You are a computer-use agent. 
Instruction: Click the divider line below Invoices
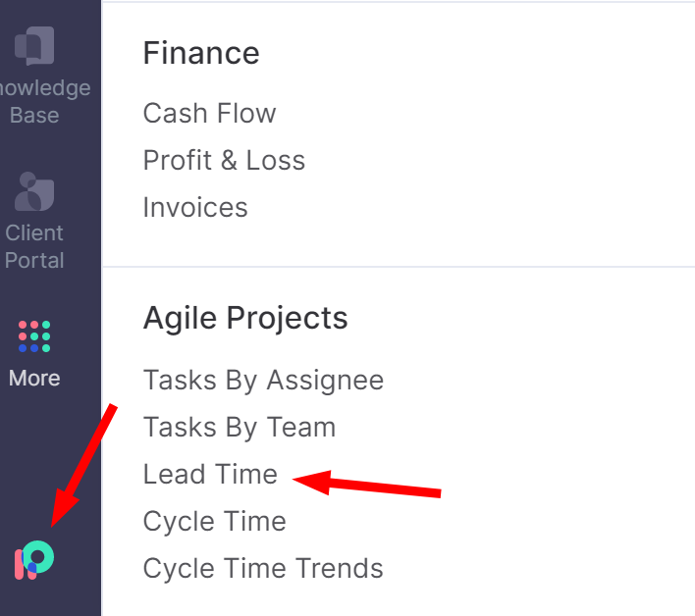399,267
